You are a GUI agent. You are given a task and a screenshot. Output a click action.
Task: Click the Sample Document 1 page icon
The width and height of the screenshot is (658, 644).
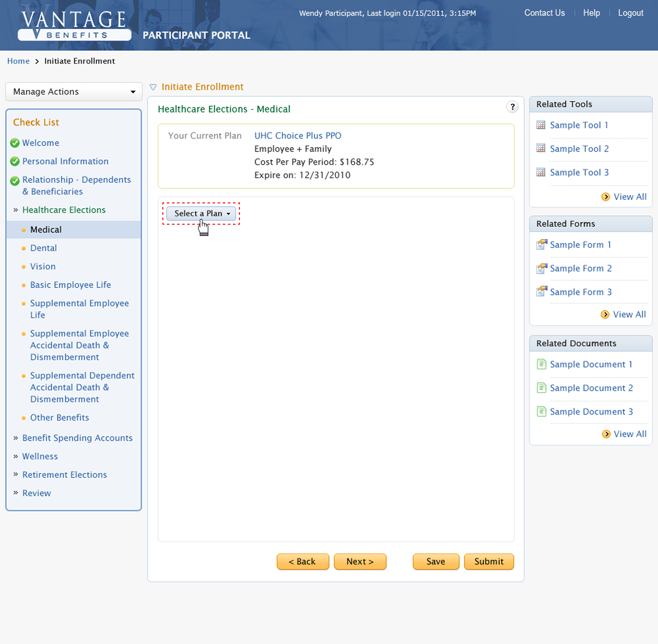point(541,364)
